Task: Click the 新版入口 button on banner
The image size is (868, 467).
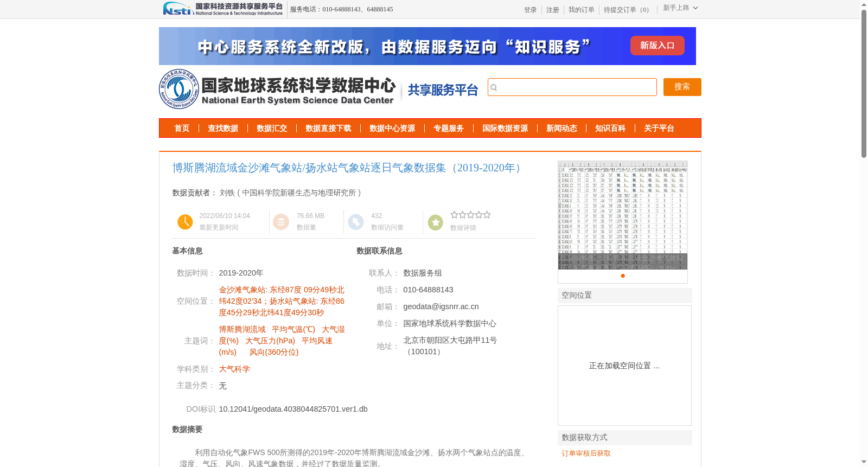Action: pos(657,46)
